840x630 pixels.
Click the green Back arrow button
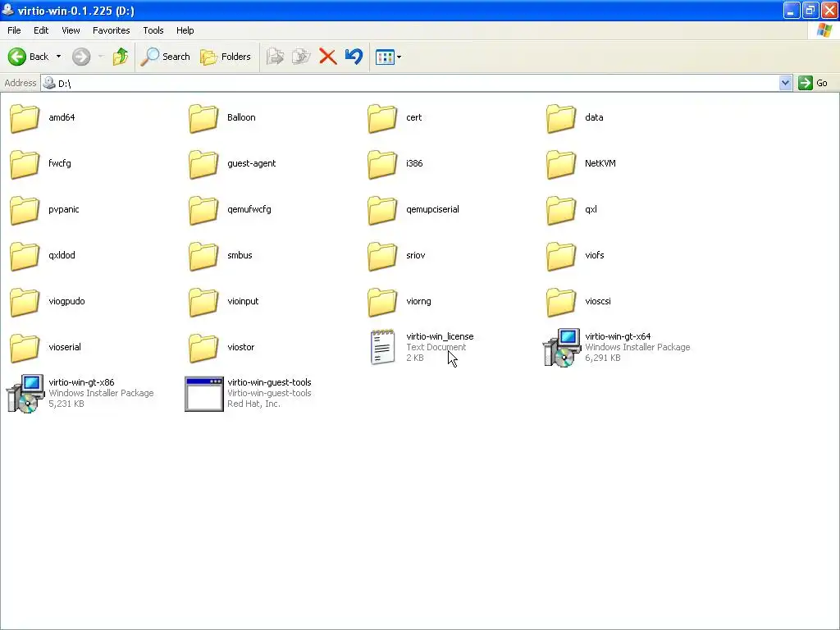click(17, 57)
